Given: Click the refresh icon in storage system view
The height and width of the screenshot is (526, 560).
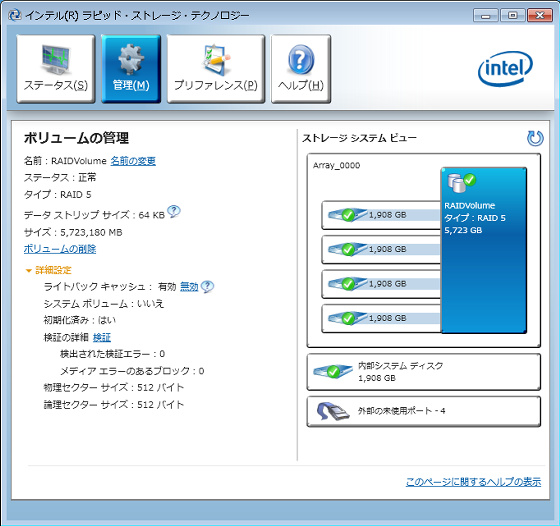Looking at the screenshot, I should [535, 138].
